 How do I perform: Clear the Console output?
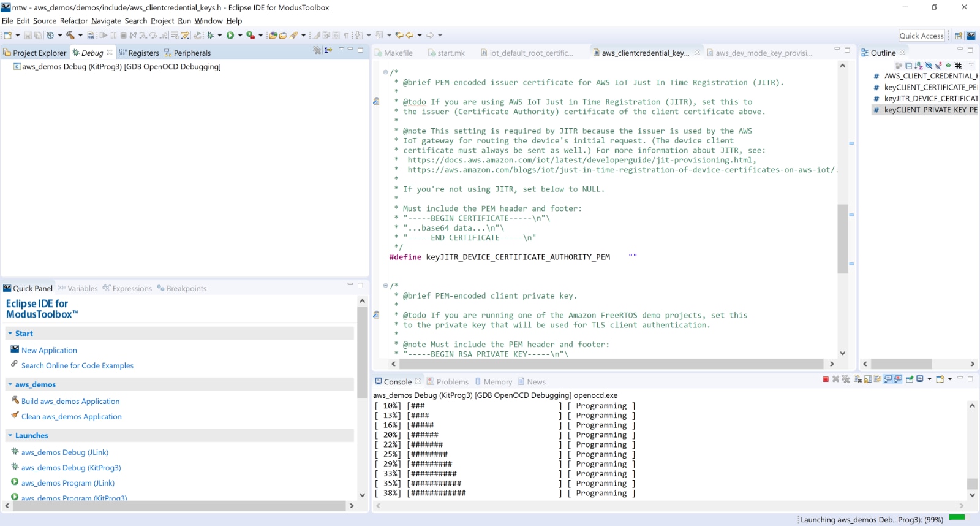pyautogui.click(x=858, y=379)
